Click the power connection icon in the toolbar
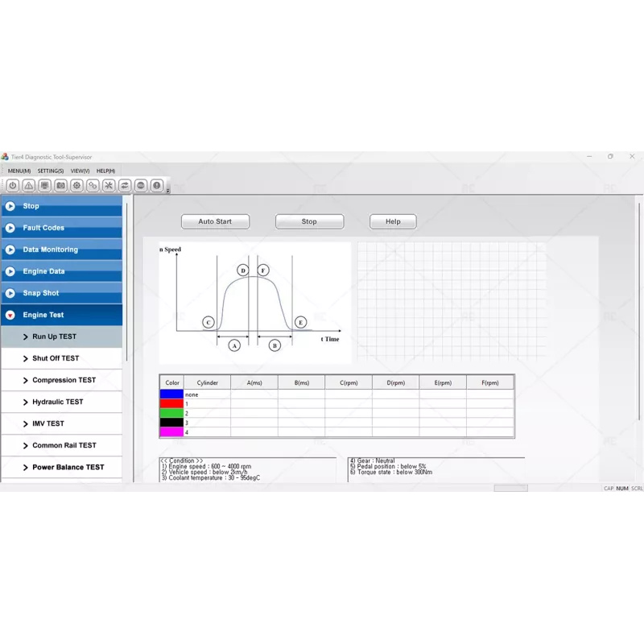 (x=12, y=185)
